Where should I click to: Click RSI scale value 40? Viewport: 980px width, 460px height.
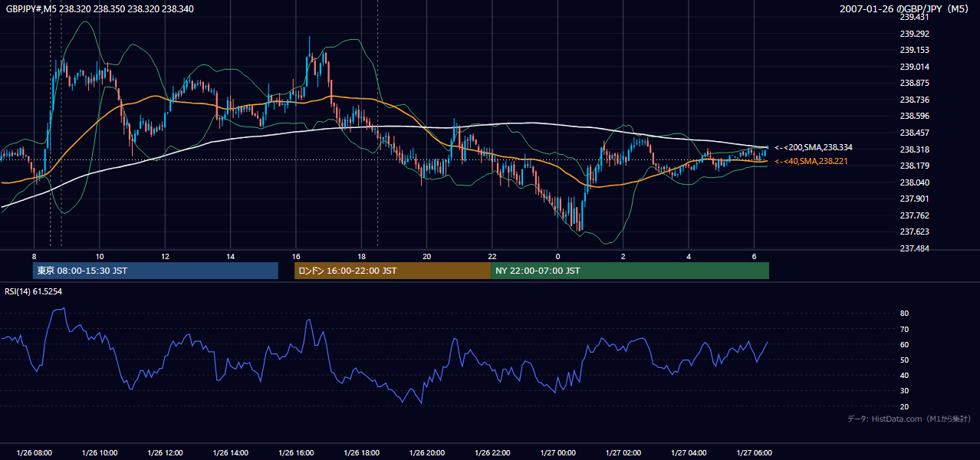point(905,375)
